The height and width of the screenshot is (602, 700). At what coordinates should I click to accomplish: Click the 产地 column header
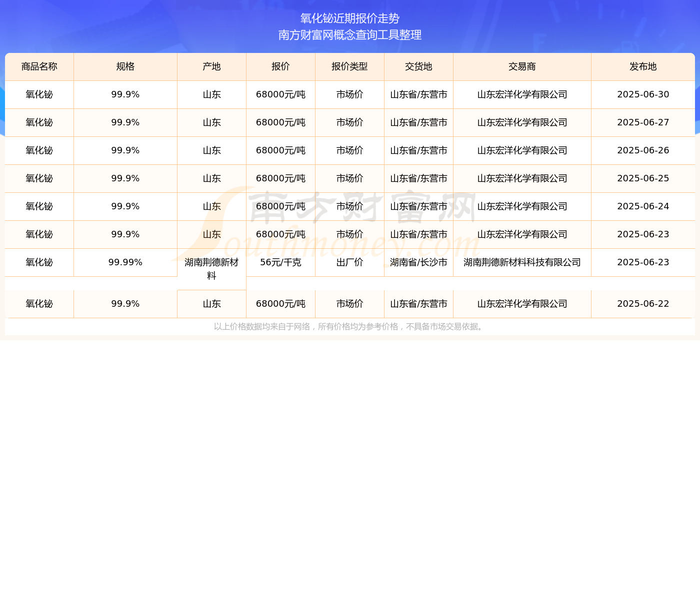(211, 66)
